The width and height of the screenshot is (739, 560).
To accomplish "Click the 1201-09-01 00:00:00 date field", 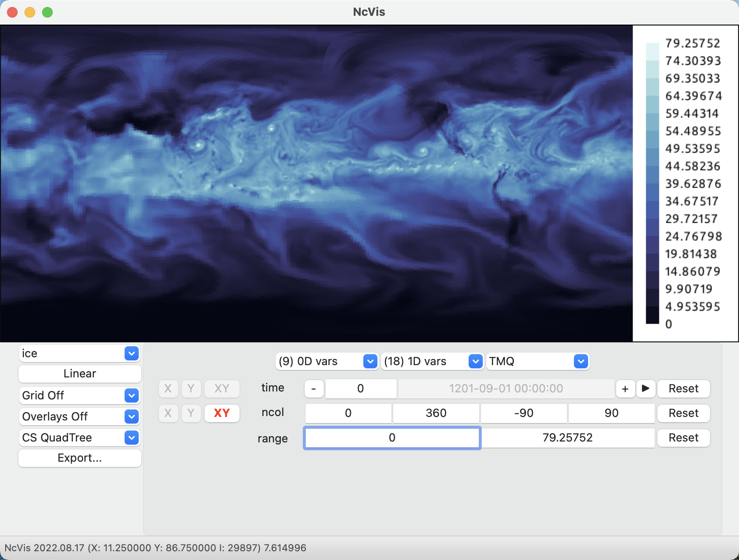I will click(x=506, y=389).
